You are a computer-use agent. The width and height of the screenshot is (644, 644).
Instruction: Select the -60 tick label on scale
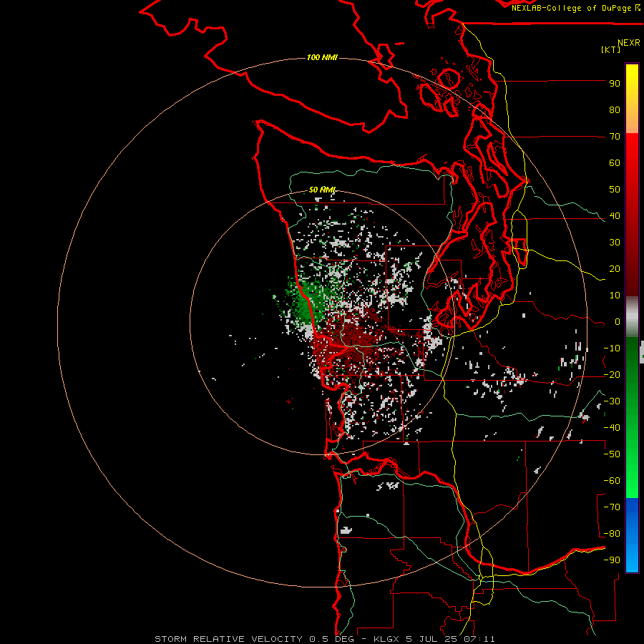click(612, 481)
